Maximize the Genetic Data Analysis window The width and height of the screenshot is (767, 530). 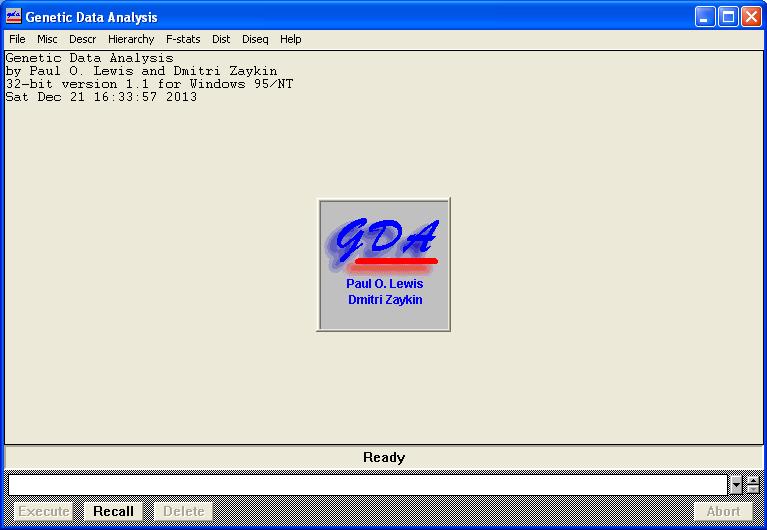click(728, 16)
